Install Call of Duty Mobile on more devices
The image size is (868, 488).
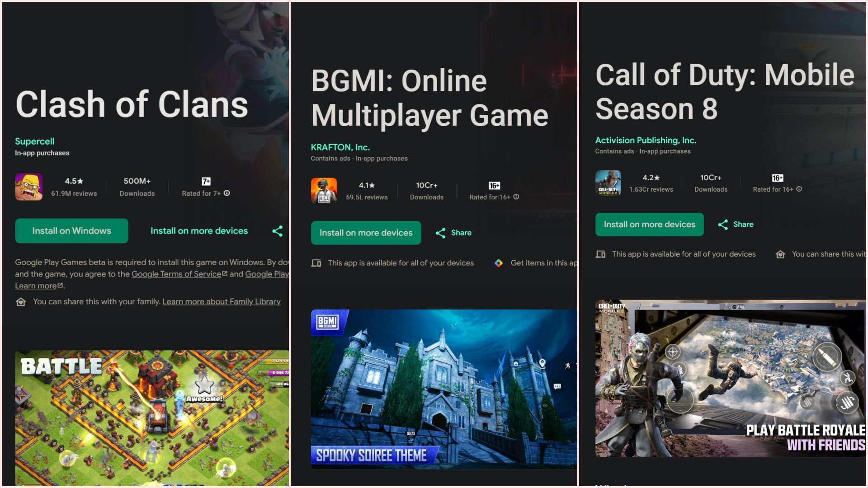click(x=649, y=225)
